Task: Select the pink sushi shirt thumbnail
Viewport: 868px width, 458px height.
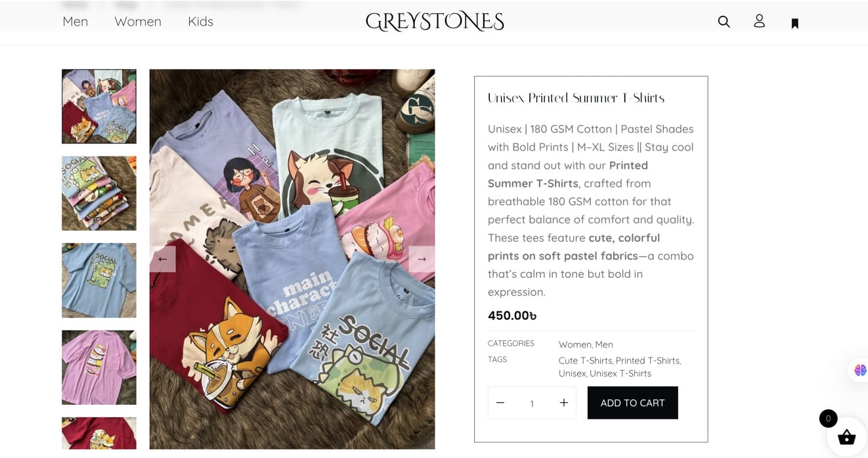Action: [99, 367]
